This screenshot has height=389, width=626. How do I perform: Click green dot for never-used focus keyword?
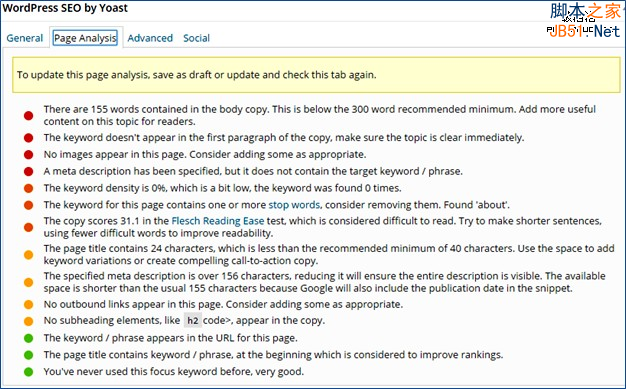[x=28, y=372]
